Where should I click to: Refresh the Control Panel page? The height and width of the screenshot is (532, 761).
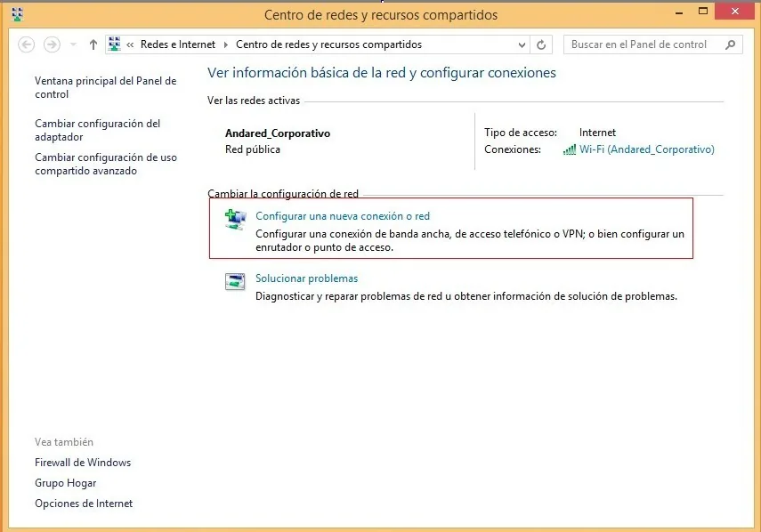tap(541, 45)
